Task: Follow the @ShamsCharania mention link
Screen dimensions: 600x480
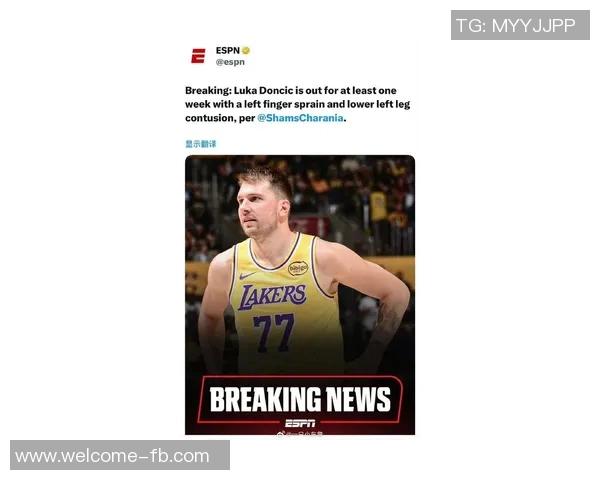Action: (x=300, y=118)
